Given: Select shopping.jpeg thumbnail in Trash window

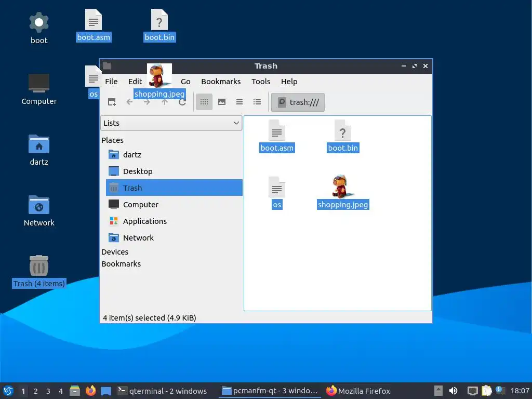Looking at the screenshot, I should click(x=343, y=192).
